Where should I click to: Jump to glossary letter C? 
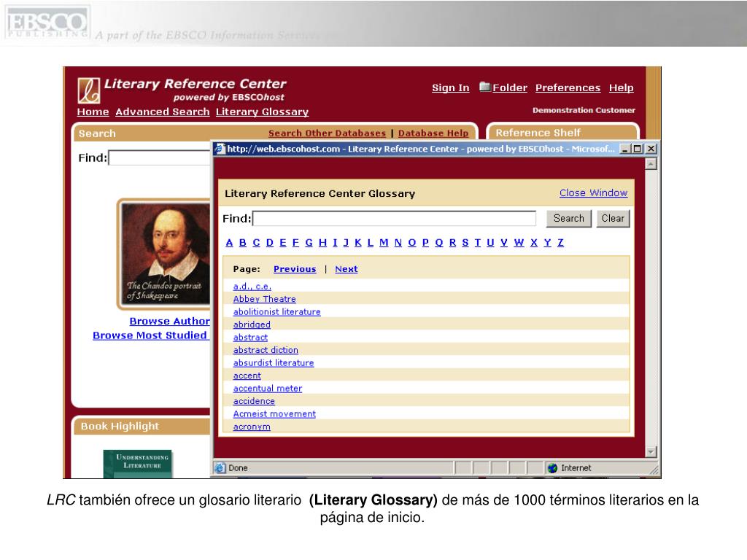(x=256, y=243)
